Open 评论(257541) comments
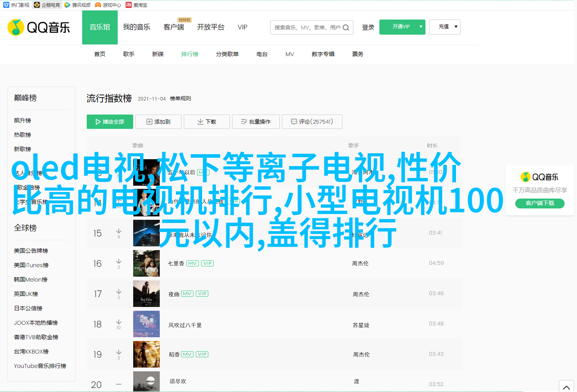 coord(312,122)
